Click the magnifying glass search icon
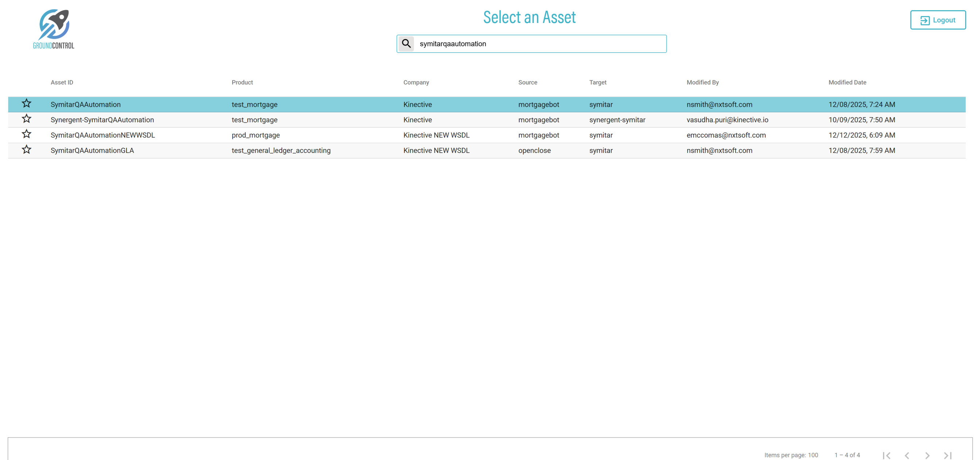This screenshot has height=460, width=980. pyautogui.click(x=406, y=44)
